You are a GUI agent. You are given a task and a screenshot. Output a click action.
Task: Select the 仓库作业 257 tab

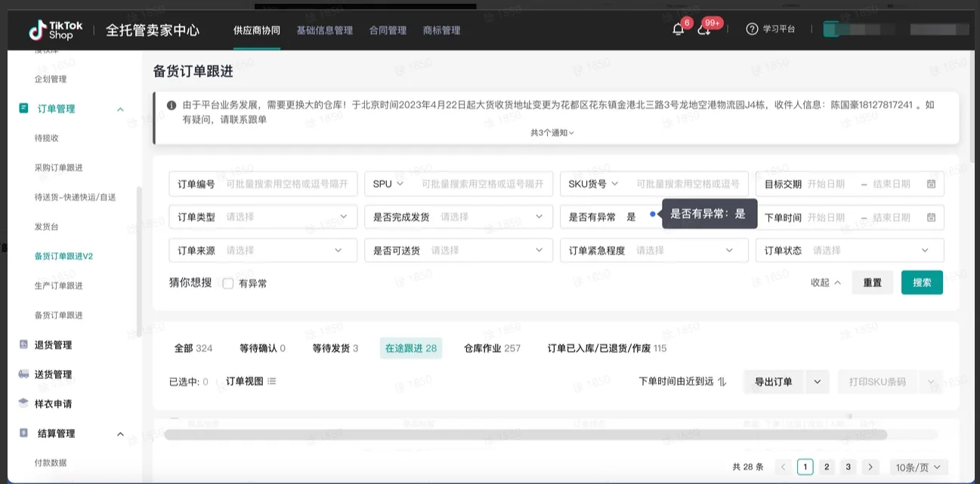coord(492,348)
